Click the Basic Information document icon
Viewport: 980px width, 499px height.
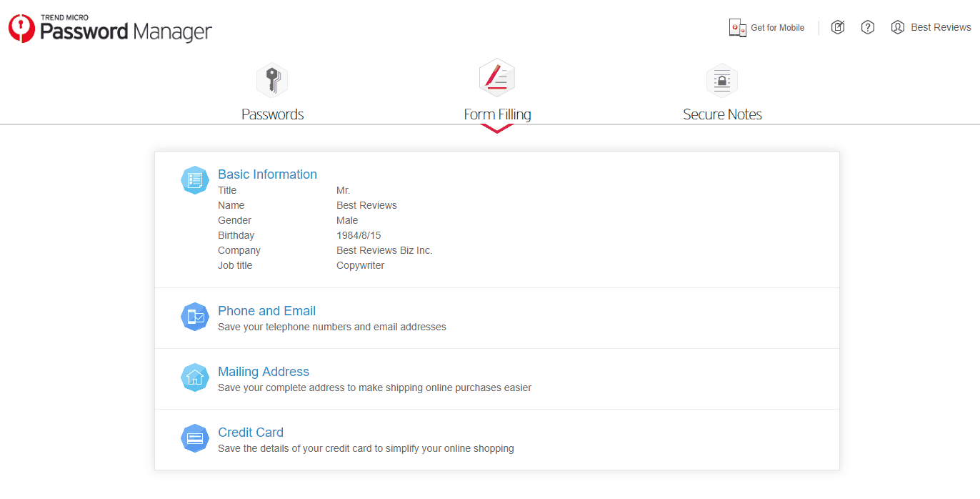pos(194,180)
